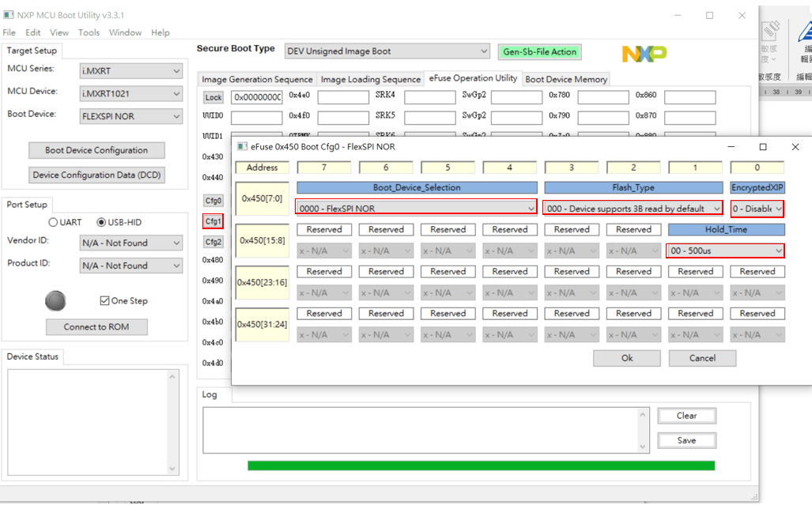Click the Boot_Device_Selection header label

tap(417, 187)
